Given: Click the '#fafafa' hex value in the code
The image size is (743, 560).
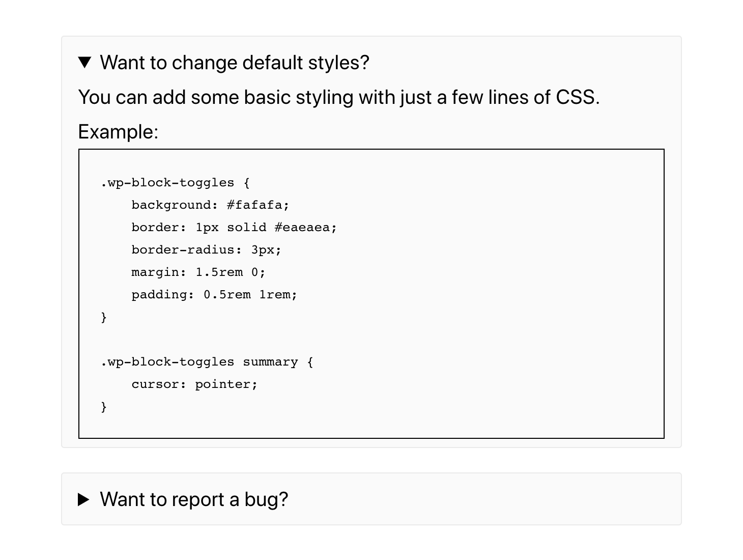Looking at the screenshot, I should [x=254, y=205].
